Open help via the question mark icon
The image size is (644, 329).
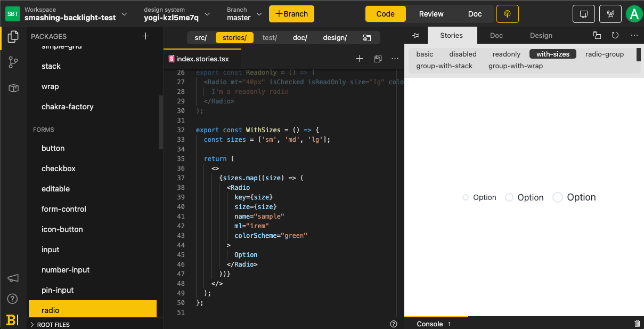coord(12,299)
